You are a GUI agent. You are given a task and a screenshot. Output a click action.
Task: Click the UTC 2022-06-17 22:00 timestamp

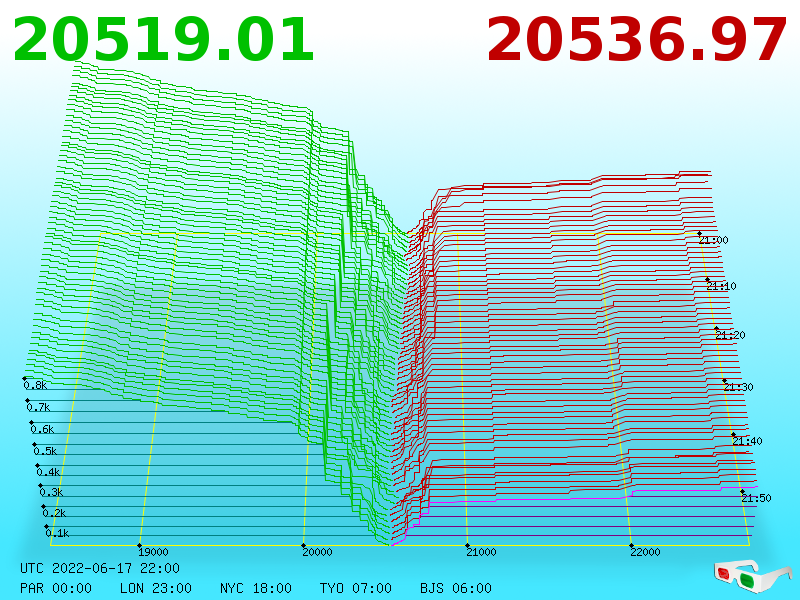[100, 568]
